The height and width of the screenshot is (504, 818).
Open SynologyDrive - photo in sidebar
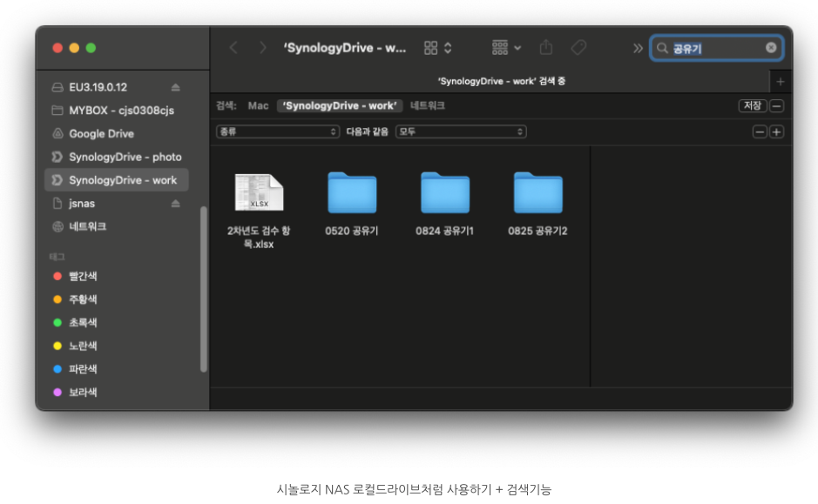tap(125, 157)
